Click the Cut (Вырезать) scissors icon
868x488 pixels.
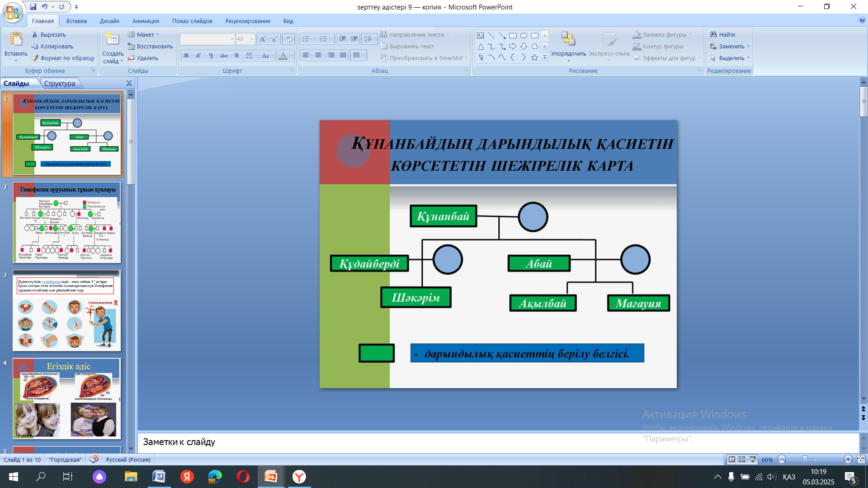point(35,34)
